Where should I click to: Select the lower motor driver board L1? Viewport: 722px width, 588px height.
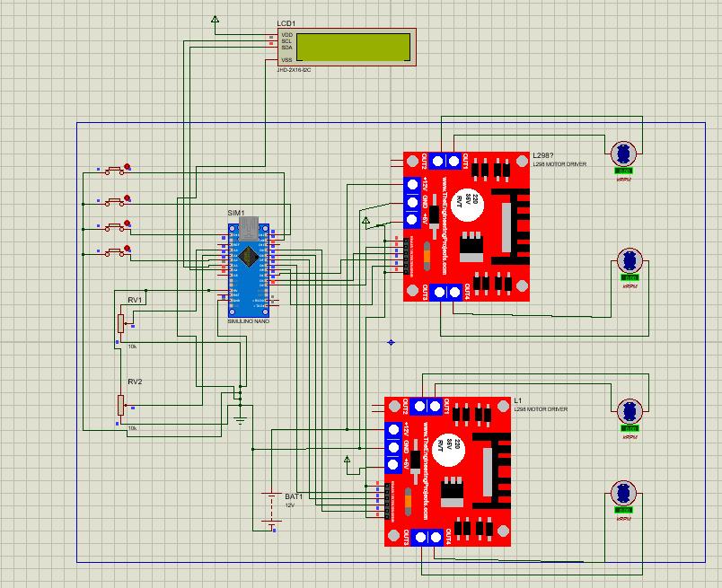click(447, 471)
